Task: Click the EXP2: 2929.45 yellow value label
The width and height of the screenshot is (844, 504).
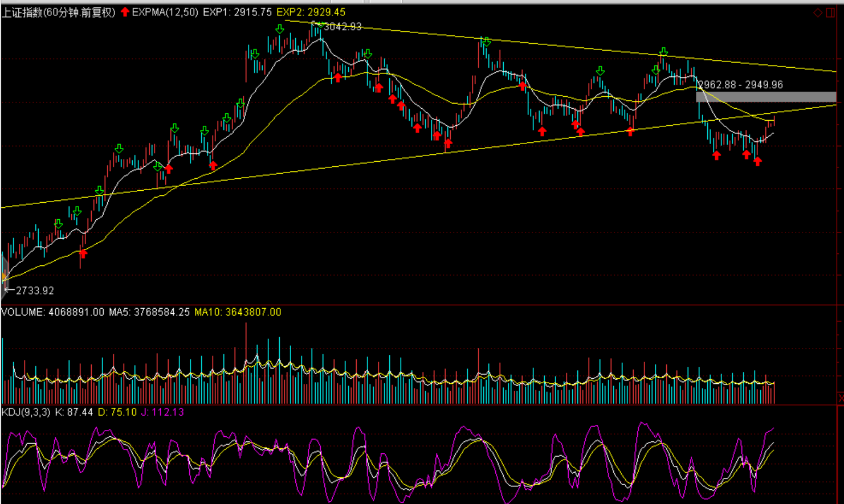Action: point(311,12)
